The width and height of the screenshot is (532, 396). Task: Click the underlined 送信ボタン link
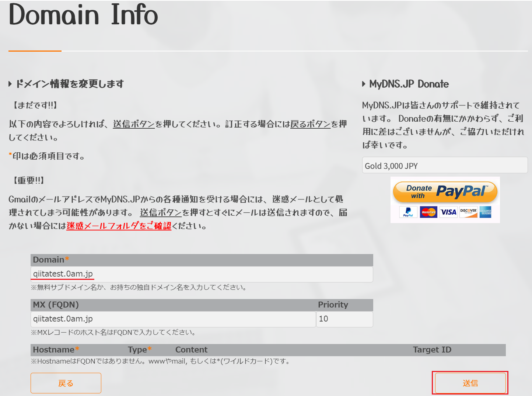point(134,124)
